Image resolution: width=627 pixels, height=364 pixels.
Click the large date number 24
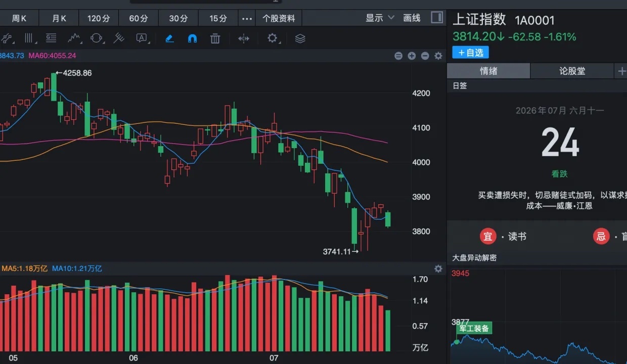click(560, 143)
